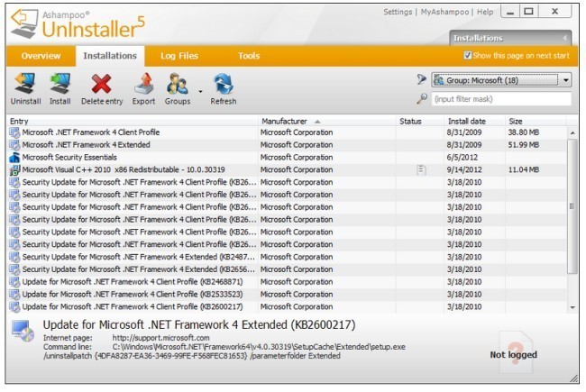The height and width of the screenshot is (392, 586).
Task: Switch to the Overview tab
Action: point(41,56)
